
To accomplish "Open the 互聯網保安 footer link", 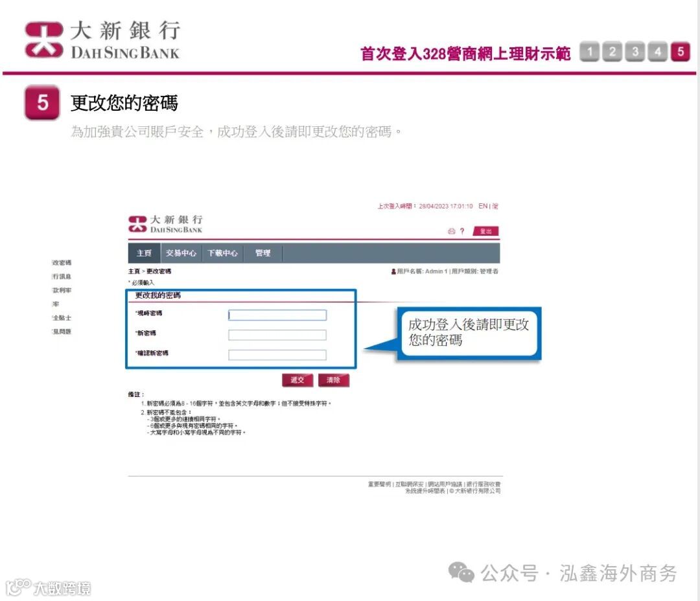I will [x=409, y=484].
